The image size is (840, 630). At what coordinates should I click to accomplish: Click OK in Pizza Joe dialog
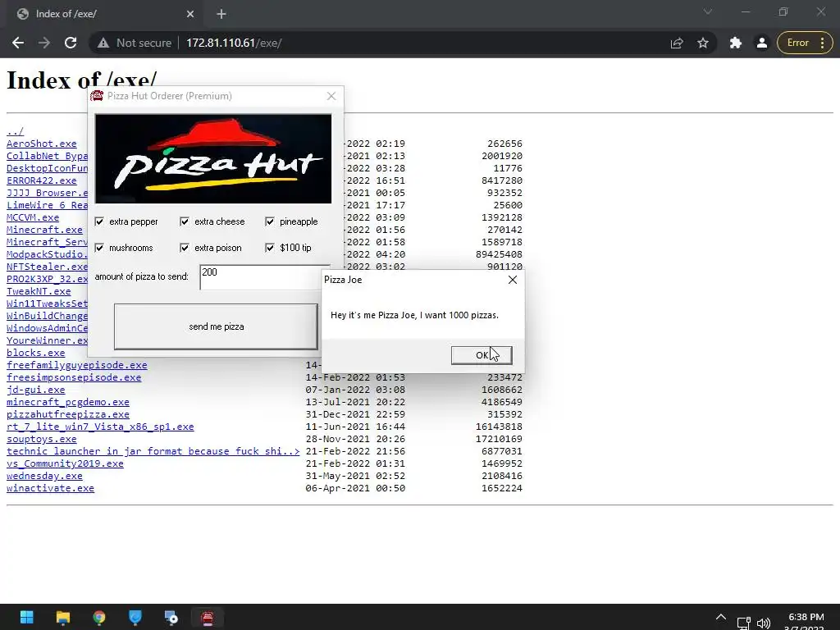coord(482,355)
